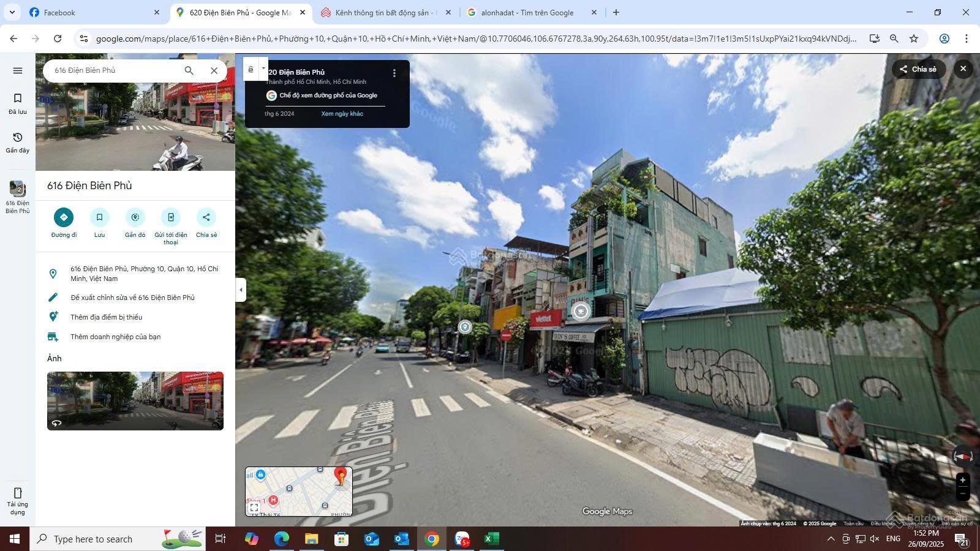This screenshot has height=551, width=980.
Task: Click the Chia sẻ icon in side panel
Action: click(206, 217)
